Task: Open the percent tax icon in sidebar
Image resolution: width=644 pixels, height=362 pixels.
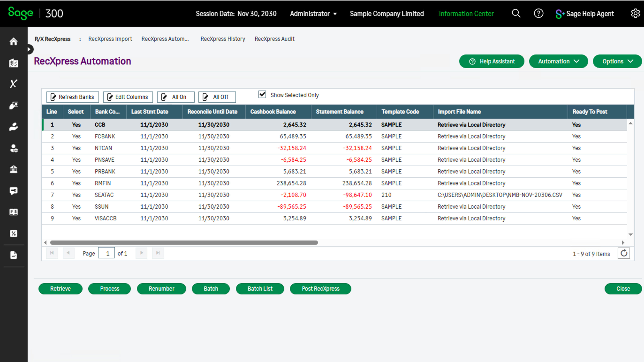Action: [13, 234]
